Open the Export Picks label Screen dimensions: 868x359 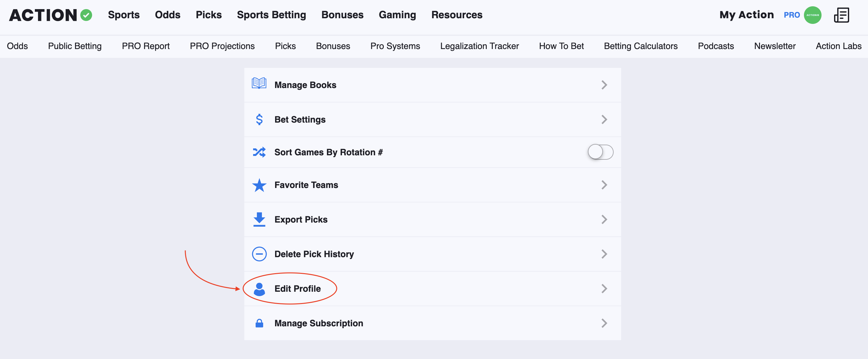[x=301, y=220]
